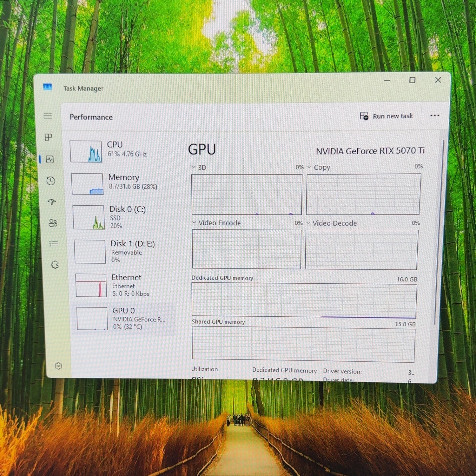Viewport: 476px width, 476px height.
Task: Click the Disk 1 mini graph thumbnail
Action: pos(90,252)
